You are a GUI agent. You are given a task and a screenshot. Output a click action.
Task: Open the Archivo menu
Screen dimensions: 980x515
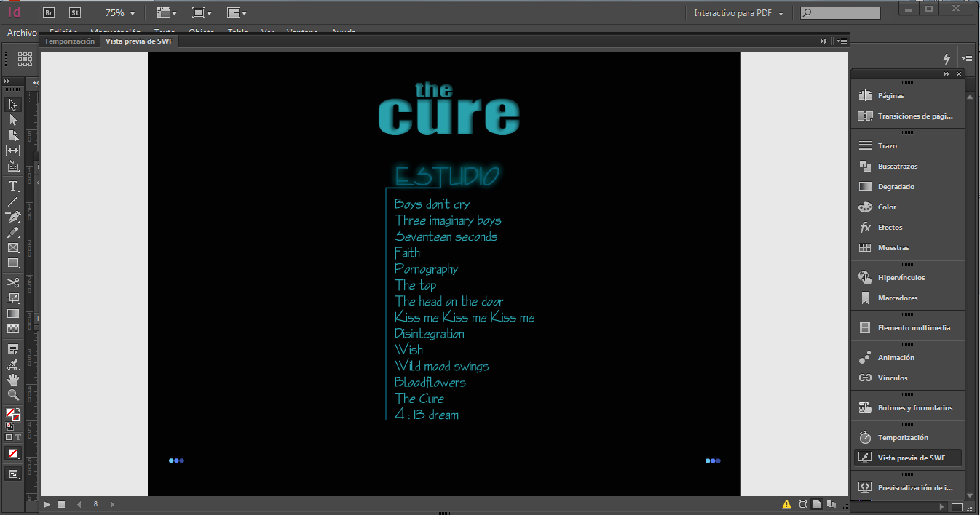coord(22,33)
